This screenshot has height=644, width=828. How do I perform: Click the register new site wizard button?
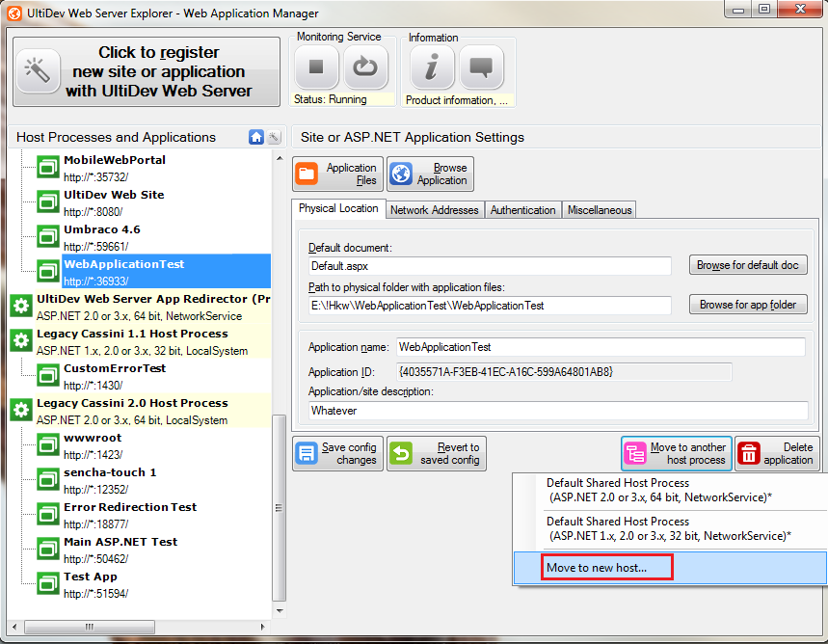click(x=147, y=72)
